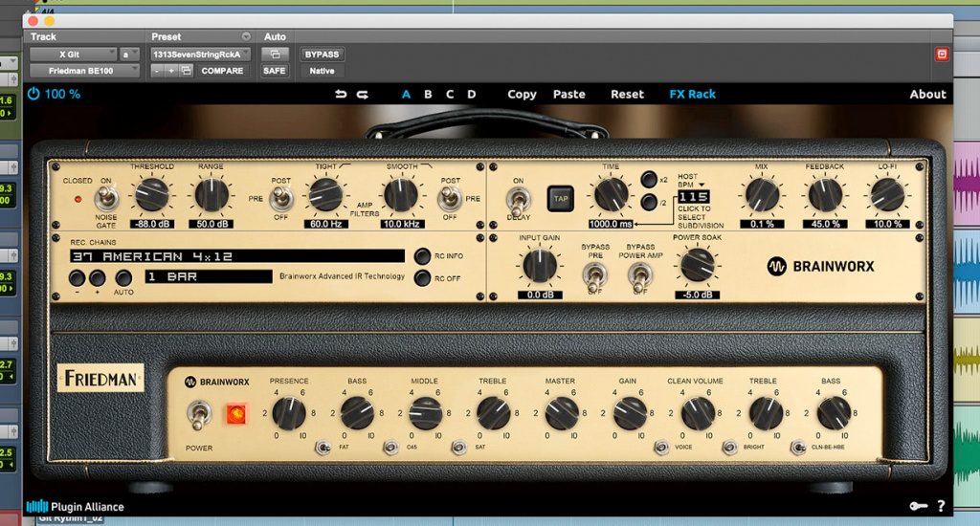Toggle the plugin power icon beside 100 %
The height and width of the screenshot is (526, 980).
click(33, 94)
